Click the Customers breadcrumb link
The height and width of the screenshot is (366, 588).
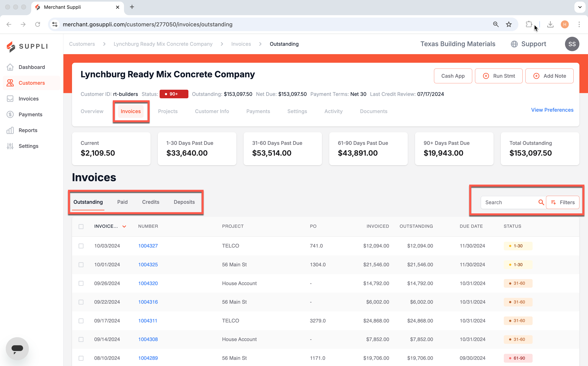[x=82, y=44]
